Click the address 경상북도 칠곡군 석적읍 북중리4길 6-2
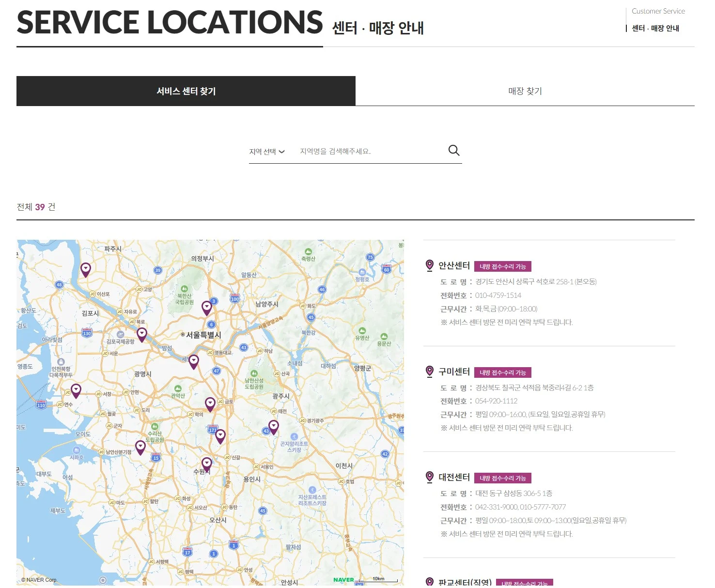The image size is (715, 588). coord(534,388)
